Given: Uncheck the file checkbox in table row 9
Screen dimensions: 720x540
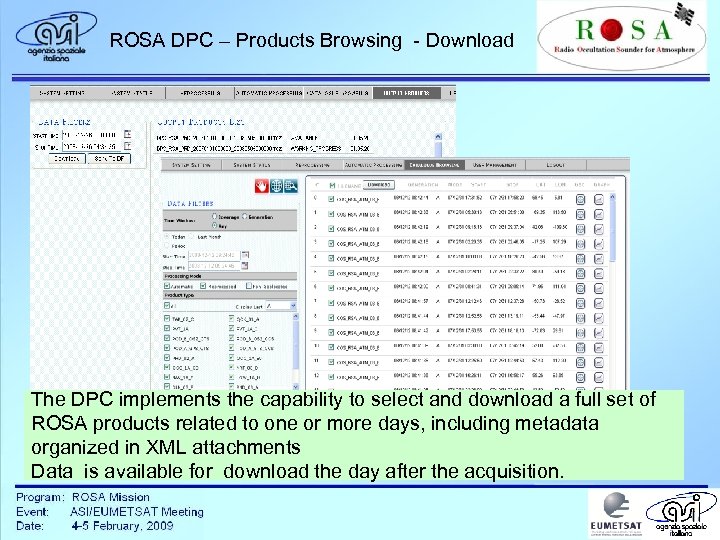Looking at the screenshot, I should pos(331,332).
